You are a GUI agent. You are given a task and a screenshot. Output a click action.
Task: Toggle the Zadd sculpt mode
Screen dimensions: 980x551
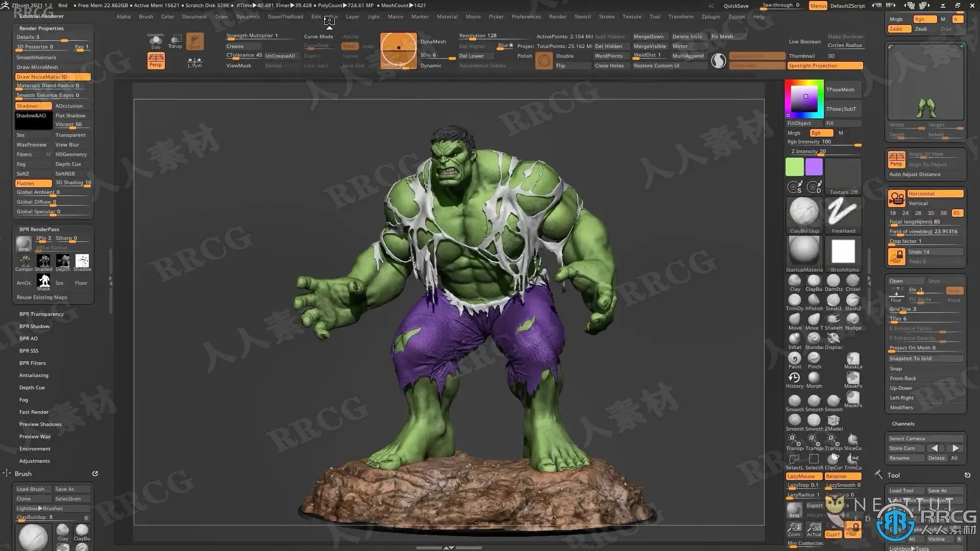(x=899, y=29)
